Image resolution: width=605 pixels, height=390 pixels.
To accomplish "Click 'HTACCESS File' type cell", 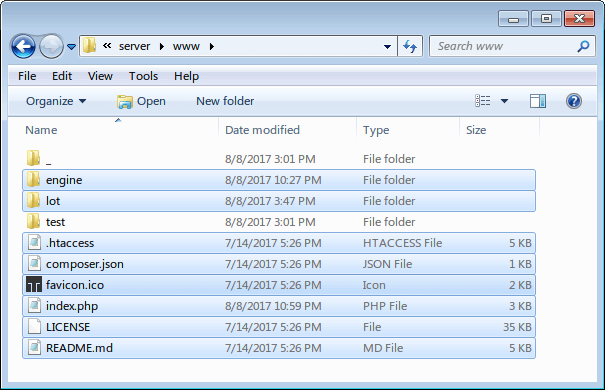I will coord(402,243).
